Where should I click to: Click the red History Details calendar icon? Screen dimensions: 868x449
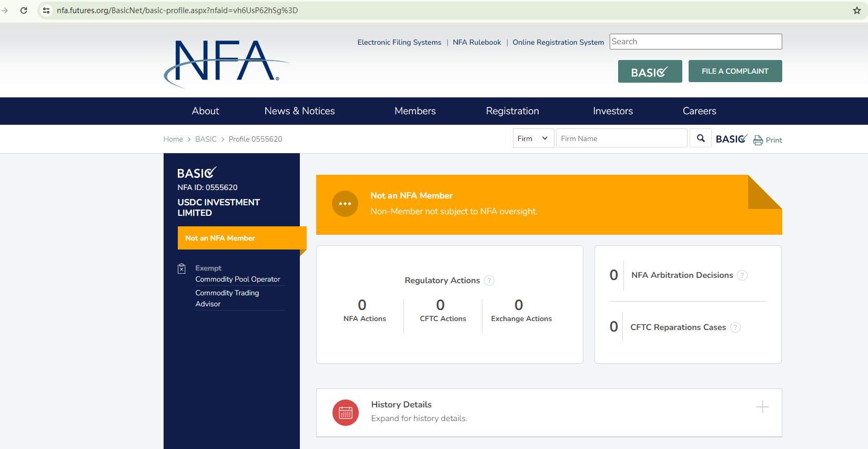click(346, 413)
